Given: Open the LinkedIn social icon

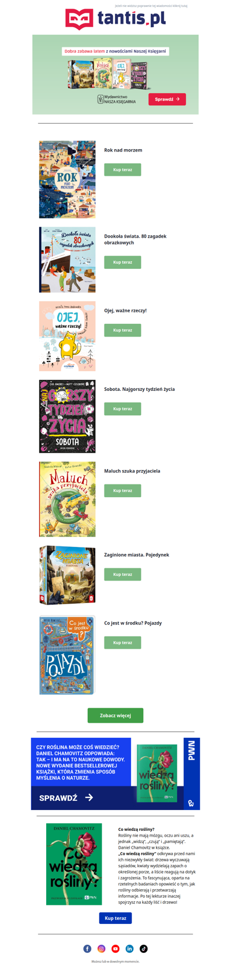Looking at the screenshot, I should pos(129,948).
